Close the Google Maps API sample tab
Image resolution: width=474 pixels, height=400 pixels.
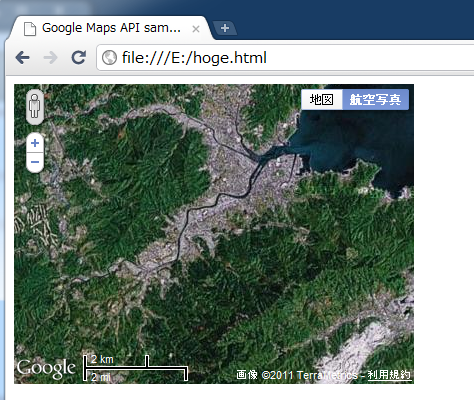196,29
